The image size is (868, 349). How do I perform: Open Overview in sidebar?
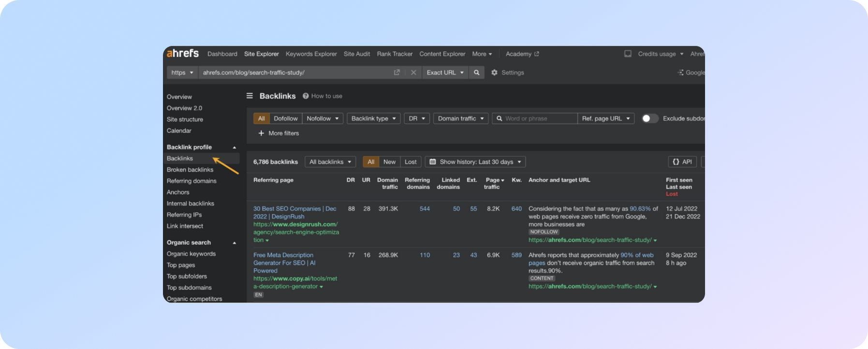pos(179,97)
